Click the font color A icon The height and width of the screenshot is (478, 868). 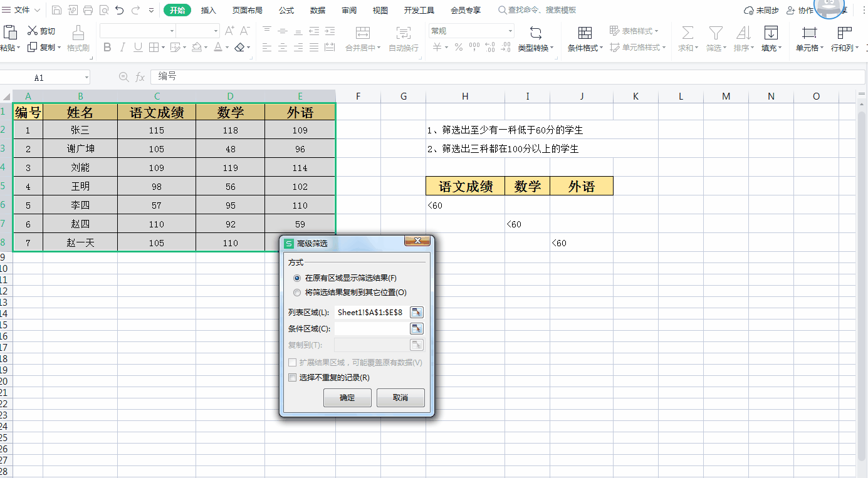(217, 47)
